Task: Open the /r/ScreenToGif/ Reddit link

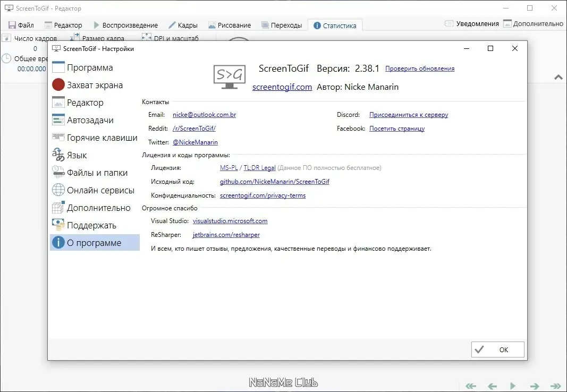Action: 194,128
